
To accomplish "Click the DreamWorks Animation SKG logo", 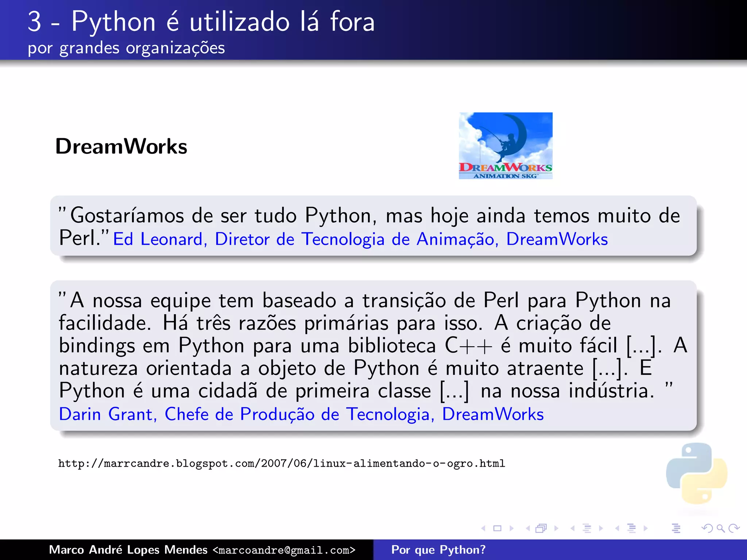I will point(506,145).
